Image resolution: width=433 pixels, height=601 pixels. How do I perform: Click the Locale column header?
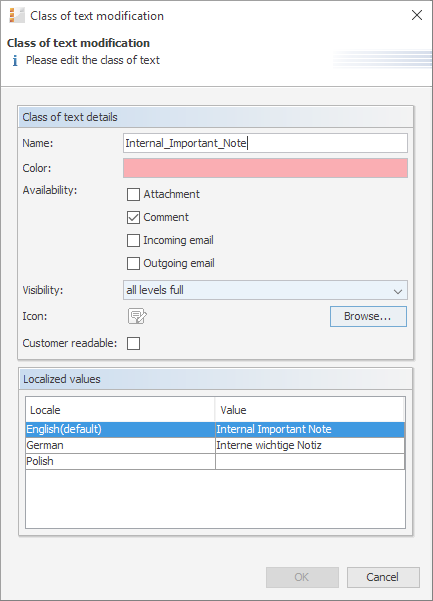[120, 410]
